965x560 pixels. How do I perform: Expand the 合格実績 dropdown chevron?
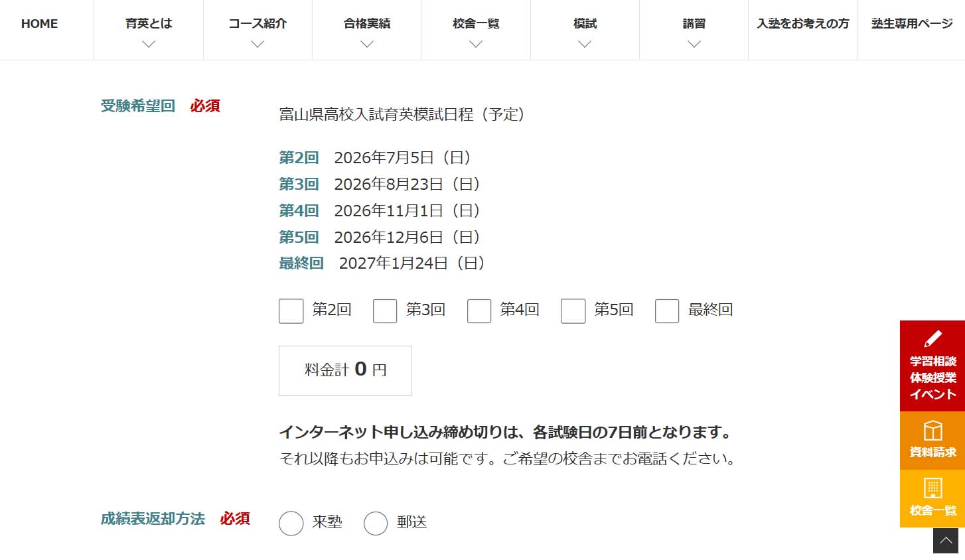pyautogui.click(x=367, y=44)
